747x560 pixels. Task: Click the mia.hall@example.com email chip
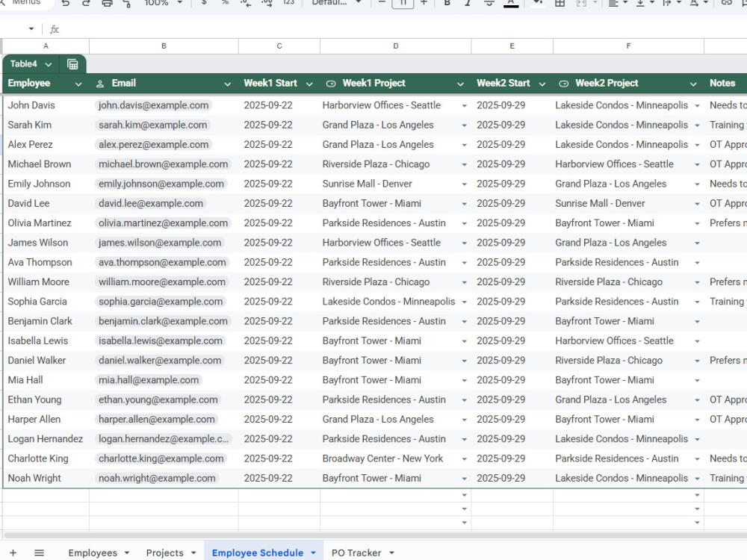click(x=149, y=380)
